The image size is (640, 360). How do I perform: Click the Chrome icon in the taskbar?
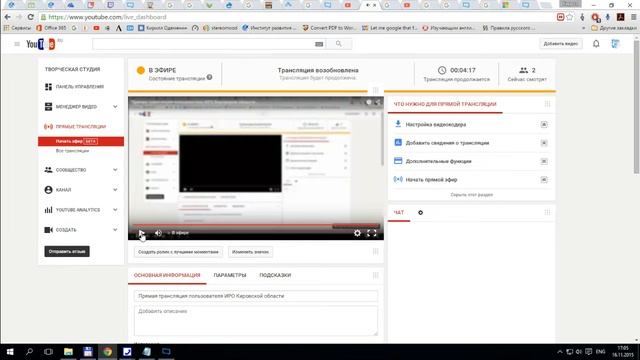click(107, 351)
